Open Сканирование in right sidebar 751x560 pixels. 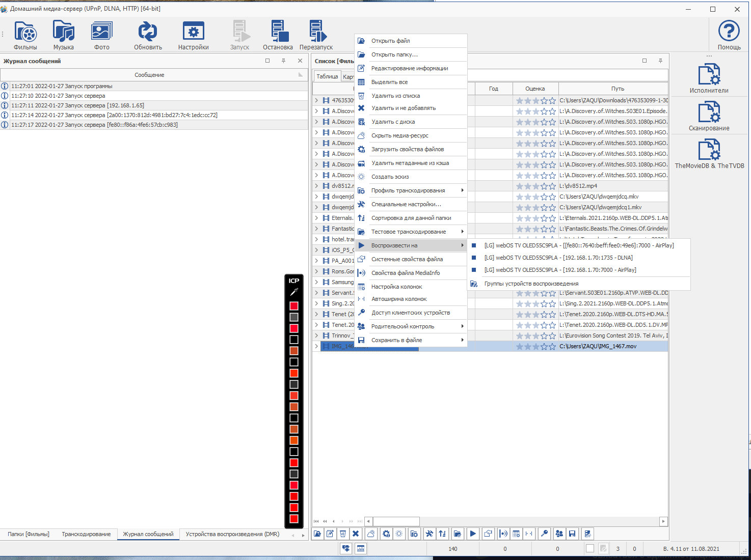point(709,116)
